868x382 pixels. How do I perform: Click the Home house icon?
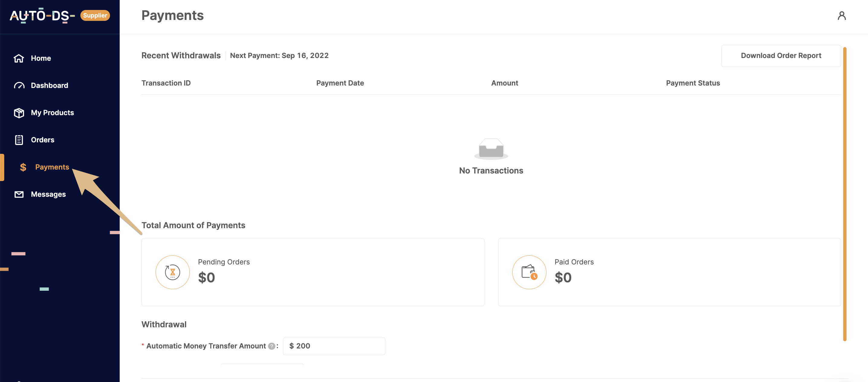(x=19, y=58)
